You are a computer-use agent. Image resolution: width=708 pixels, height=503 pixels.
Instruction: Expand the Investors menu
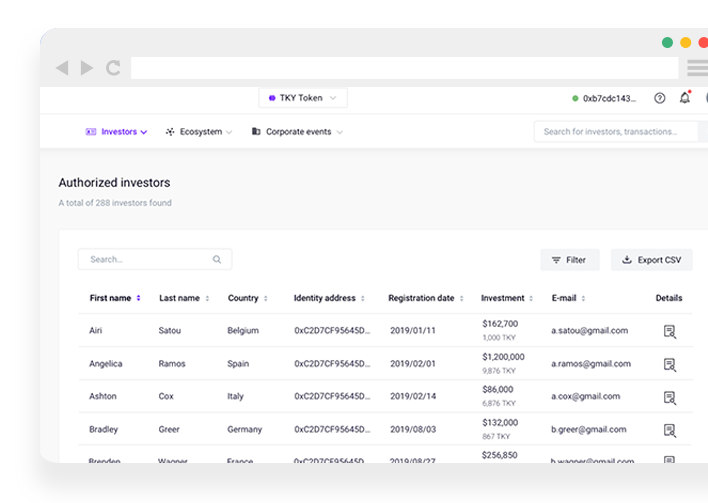pos(117,132)
